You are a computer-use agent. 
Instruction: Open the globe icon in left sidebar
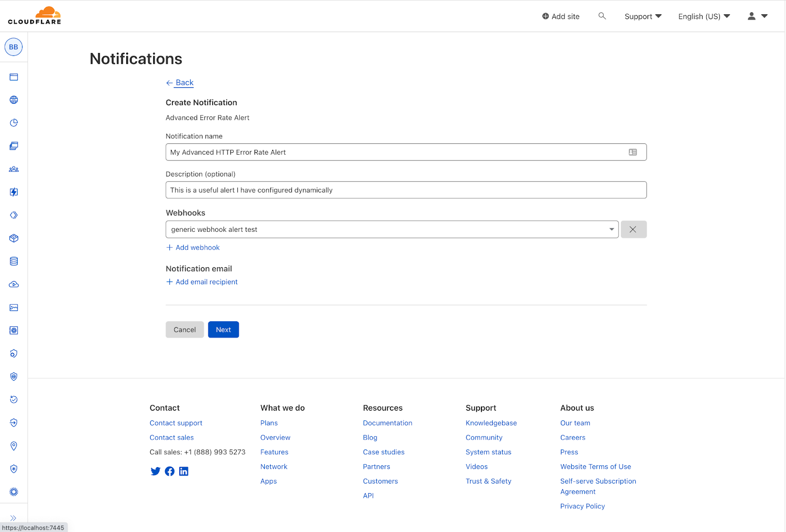(14, 100)
